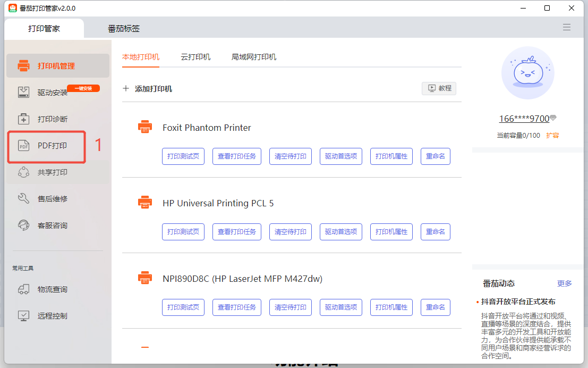Open 打印机属性 for HP Universal Printing PCL 5
588x368 pixels.
pyautogui.click(x=391, y=232)
